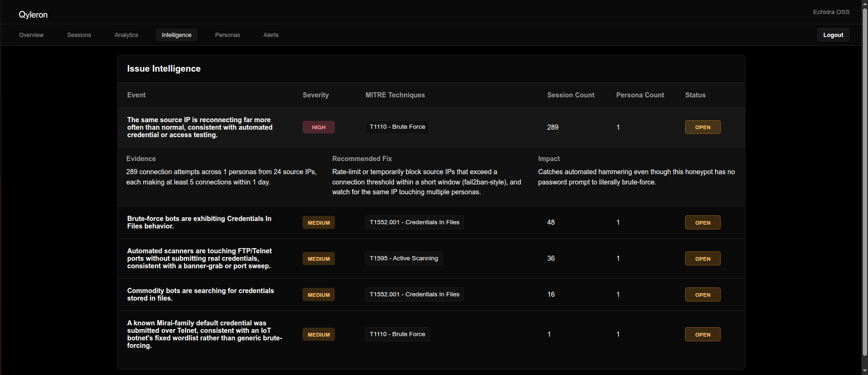Click the Issue Intelligence title

(x=164, y=69)
